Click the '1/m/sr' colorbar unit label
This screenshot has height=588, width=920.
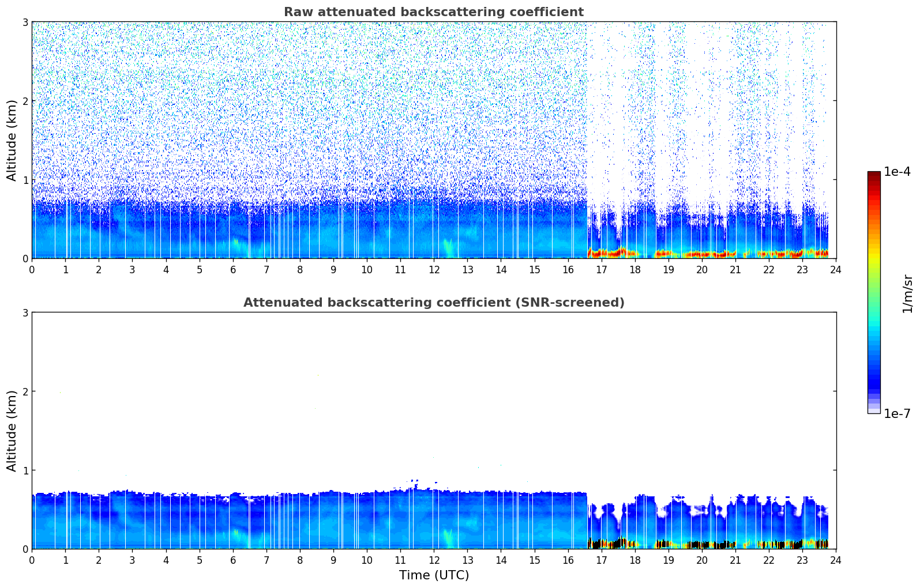(908, 293)
